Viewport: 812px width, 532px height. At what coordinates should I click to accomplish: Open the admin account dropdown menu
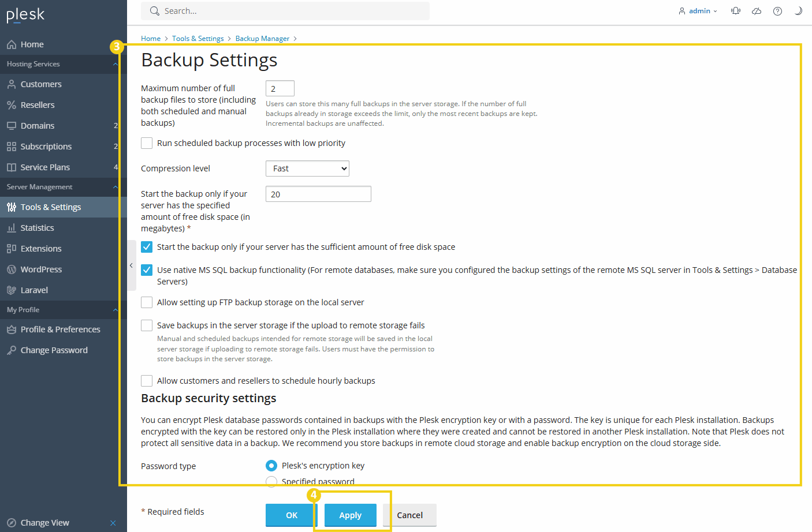click(x=698, y=11)
